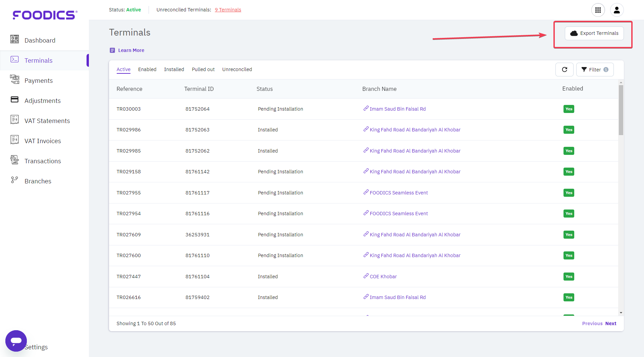
Task: Click the scrollbar up arrow
Action: point(621,82)
